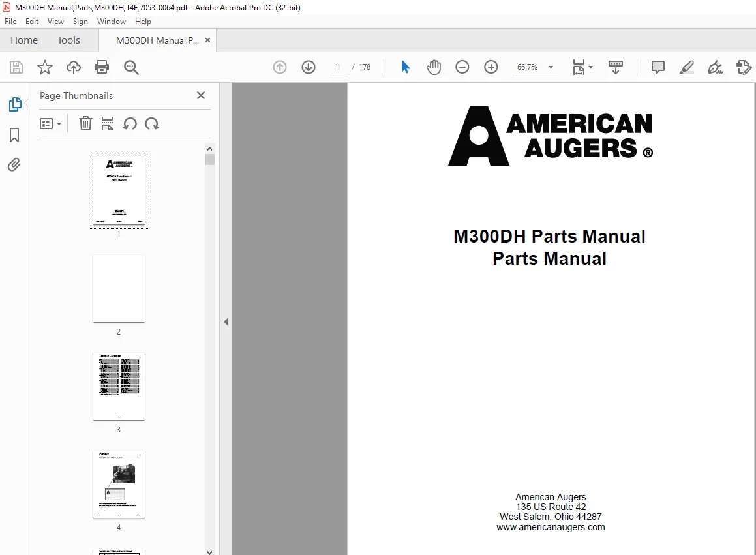Show Page Thumbnails panel sidebar icon
This screenshot has height=555, width=756.
tap(15, 104)
